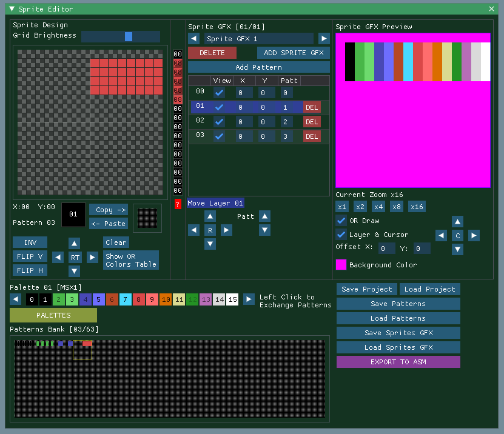Click the Grid Brightness slider

tap(128, 36)
